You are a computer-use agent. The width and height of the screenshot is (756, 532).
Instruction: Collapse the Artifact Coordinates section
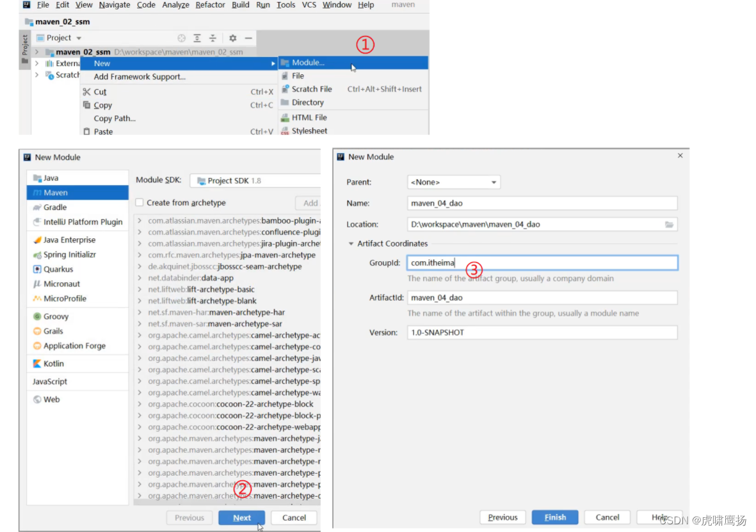[351, 243]
